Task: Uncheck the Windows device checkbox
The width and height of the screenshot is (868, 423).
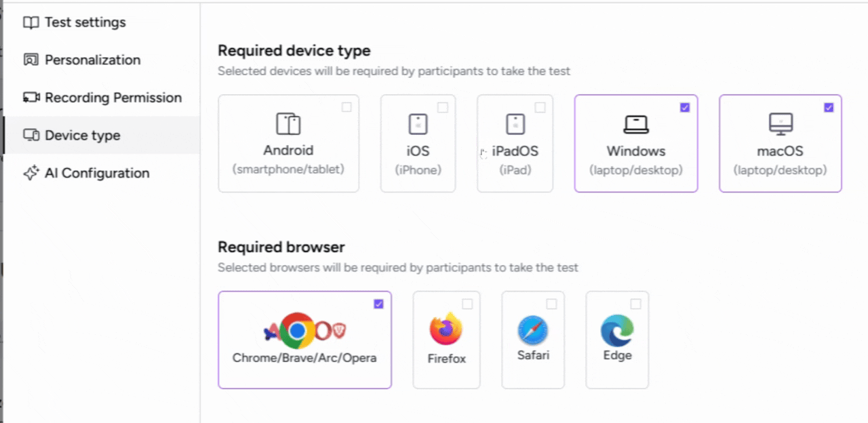Action: [x=685, y=107]
